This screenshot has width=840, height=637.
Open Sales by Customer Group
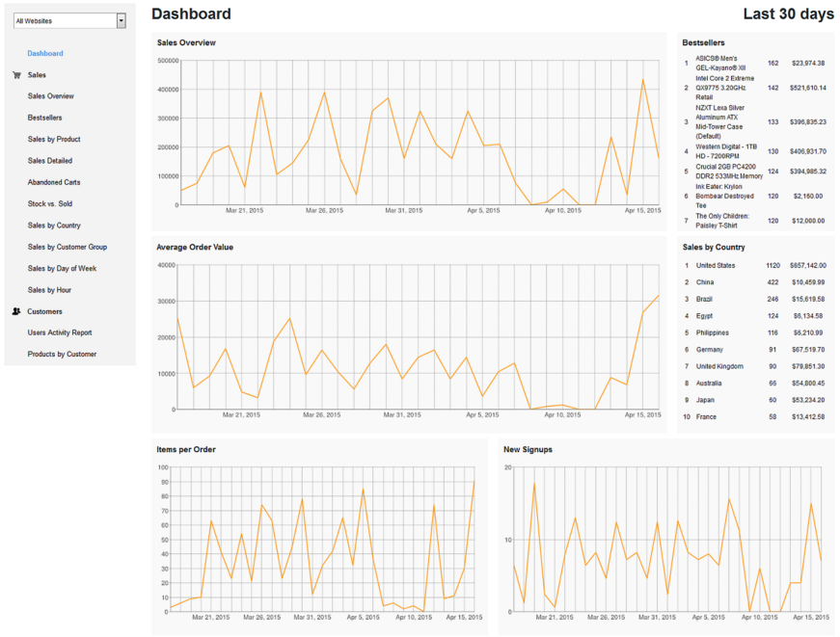(x=68, y=247)
